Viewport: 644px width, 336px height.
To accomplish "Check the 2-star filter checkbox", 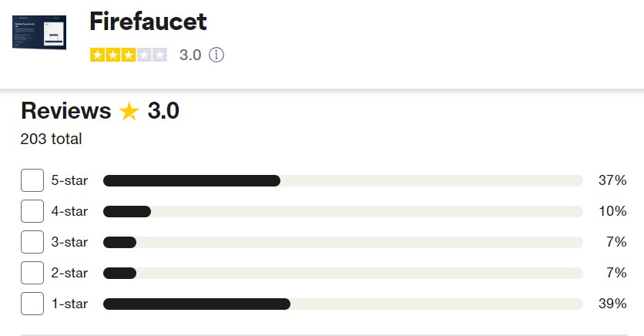I will point(32,273).
